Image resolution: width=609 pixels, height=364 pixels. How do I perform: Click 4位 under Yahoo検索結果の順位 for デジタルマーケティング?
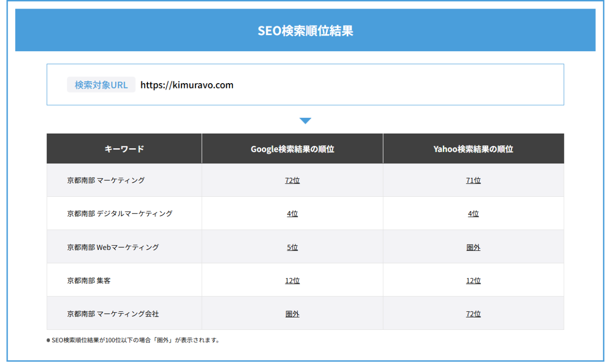(473, 213)
